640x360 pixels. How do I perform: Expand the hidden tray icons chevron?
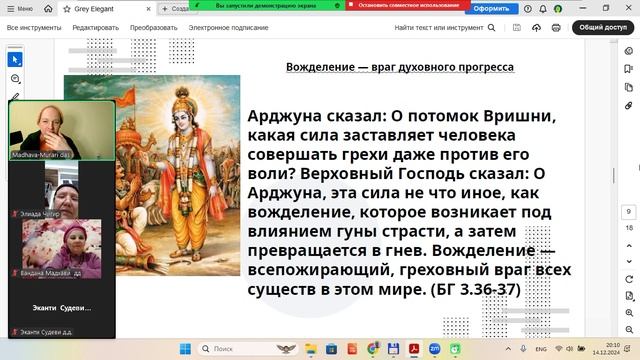pyautogui.click(x=508, y=349)
